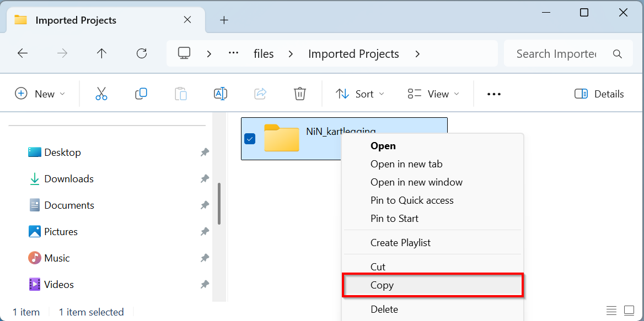Image resolution: width=644 pixels, height=321 pixels.
Task: Uncheck the NiN_kartlegging folder checkbox
Action: tap(250, 139)
